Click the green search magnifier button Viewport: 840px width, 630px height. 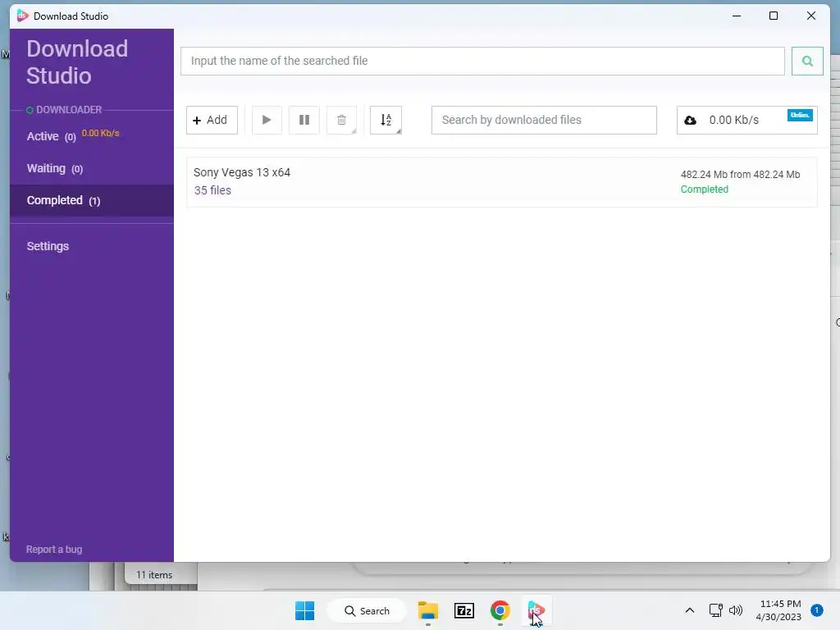(x=807, y=61)
